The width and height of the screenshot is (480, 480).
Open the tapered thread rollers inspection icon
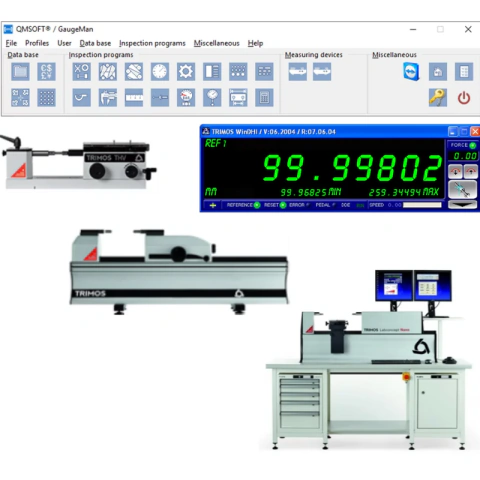tap(134, 72)
